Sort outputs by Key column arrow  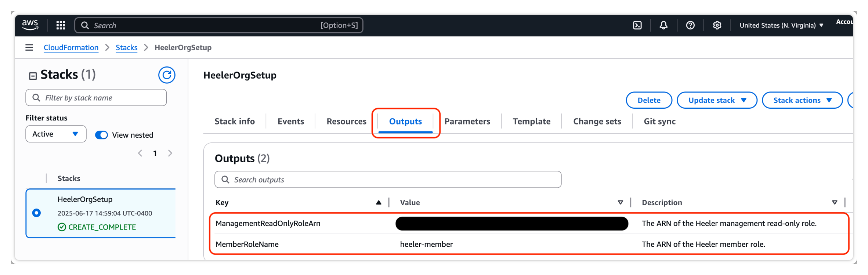pos(379,202)
